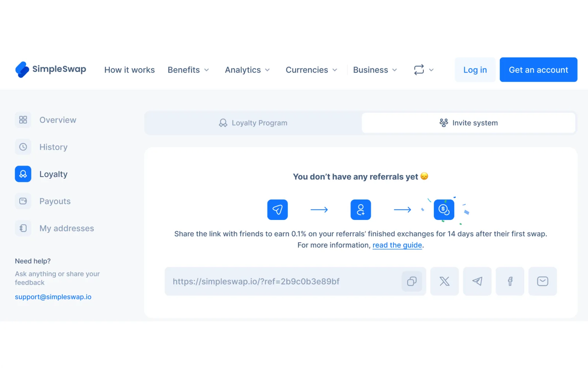
Task: Click the add-user referral step icon
Action: click(x=361, y=210)
